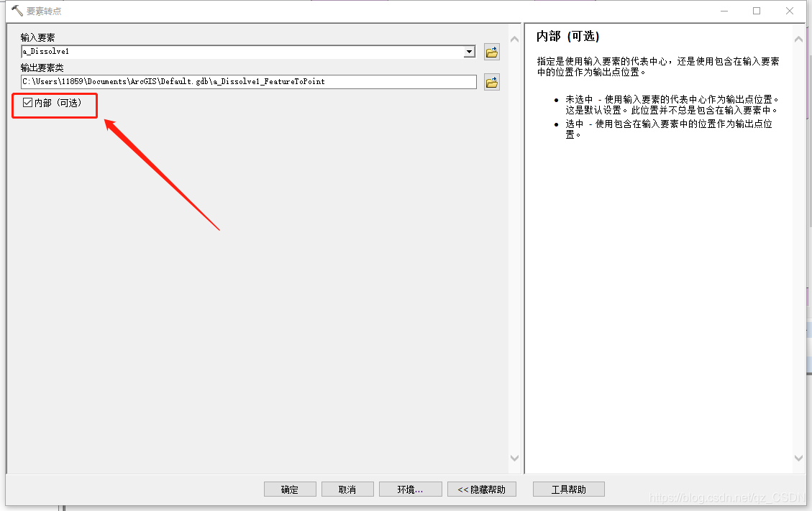Click parameter panel scroll up arrow
This screenshot has width=812, height=511.
point(514,40)
